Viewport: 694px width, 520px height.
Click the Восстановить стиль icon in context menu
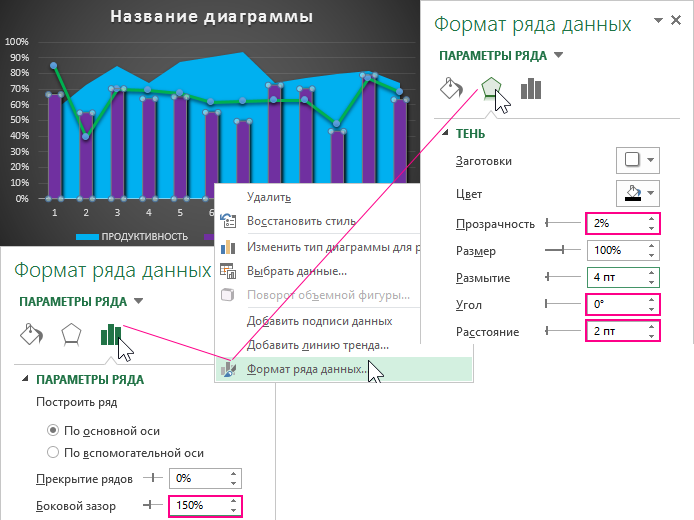tap(228, 221)
